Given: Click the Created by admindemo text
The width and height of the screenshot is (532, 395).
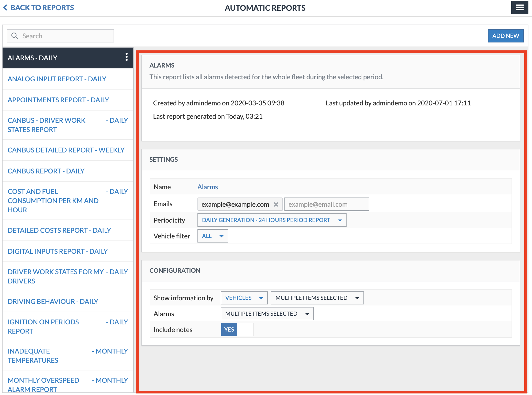Looking at the screenshot, I should (x=219, y=103).
